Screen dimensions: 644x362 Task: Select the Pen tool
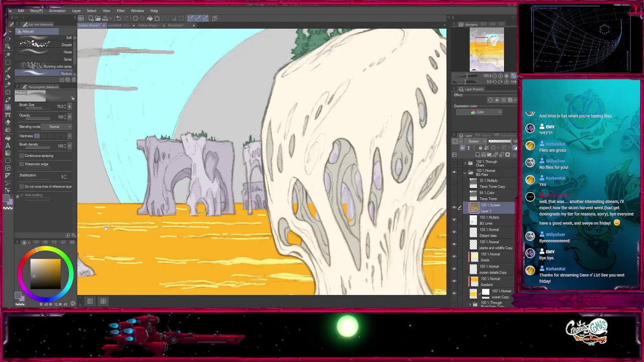click(x=8, y=77)
